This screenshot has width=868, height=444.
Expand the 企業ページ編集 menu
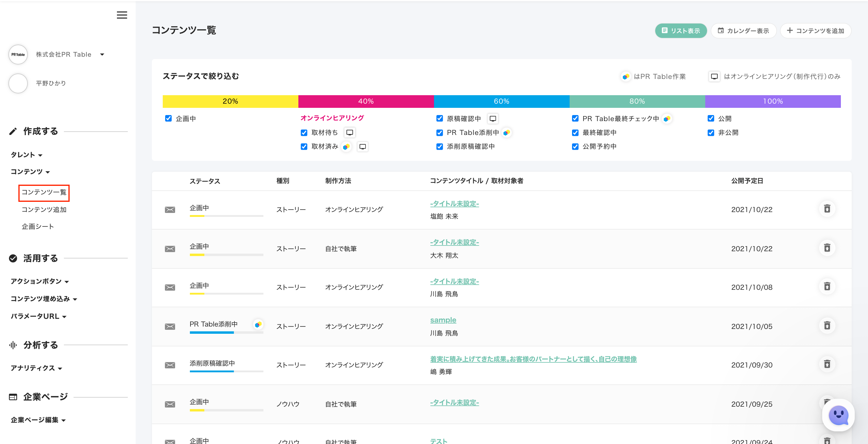pos(38,420)
